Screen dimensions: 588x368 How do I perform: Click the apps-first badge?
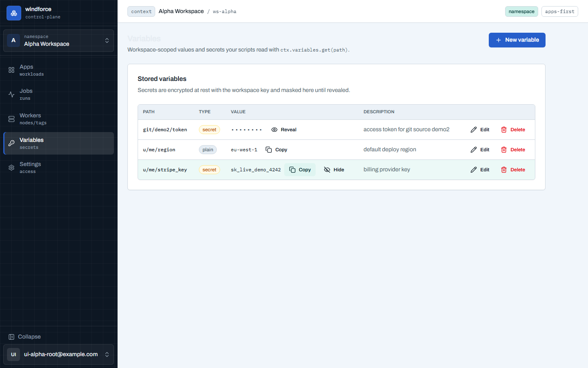pyautogui.click(x=560, y=11)
